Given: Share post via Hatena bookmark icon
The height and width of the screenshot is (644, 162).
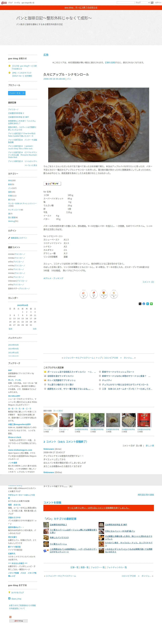Looking at the screenshot, I should 147,304.
